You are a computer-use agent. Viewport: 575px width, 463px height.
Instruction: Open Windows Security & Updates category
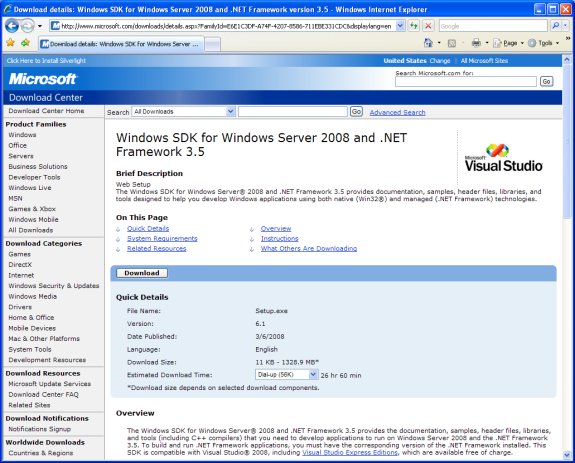click(54, 286)
